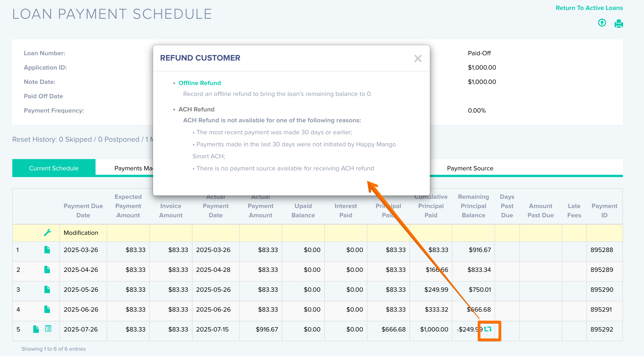Open document icon for payment row 3
Image resolution: width=644 pixels, height=356 pixels.
pyautogui.click(x=47, y=289)
